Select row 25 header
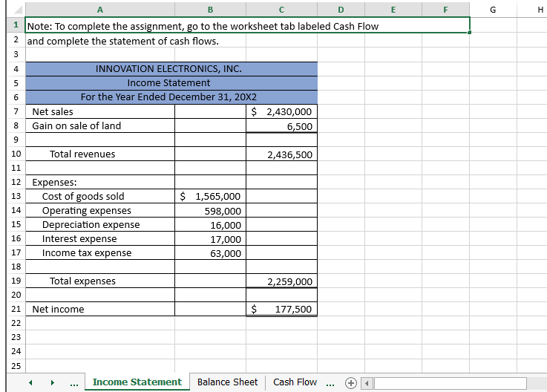 click(x=16, y=366)
